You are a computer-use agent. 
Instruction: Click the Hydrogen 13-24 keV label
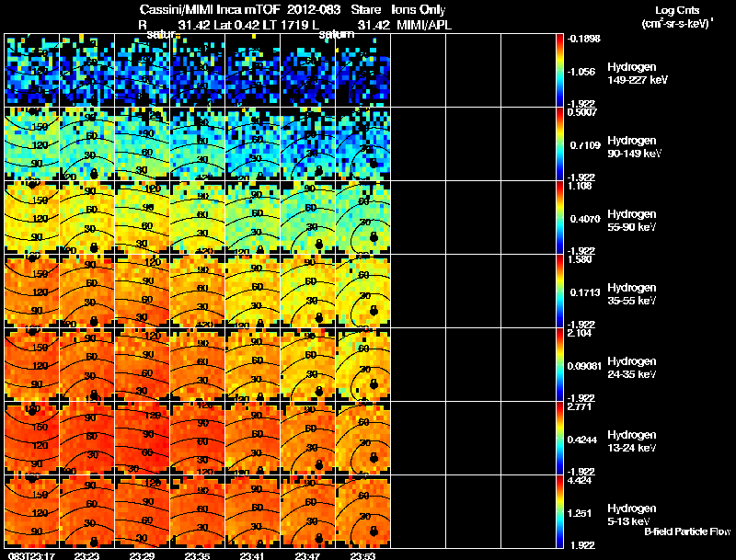[x=632, y=441]
